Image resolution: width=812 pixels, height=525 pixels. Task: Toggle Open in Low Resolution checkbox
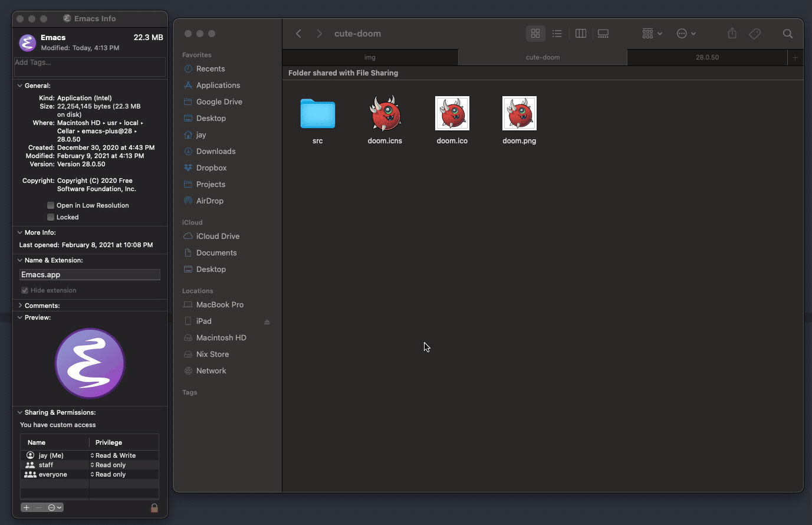click(x=51, y=205)
